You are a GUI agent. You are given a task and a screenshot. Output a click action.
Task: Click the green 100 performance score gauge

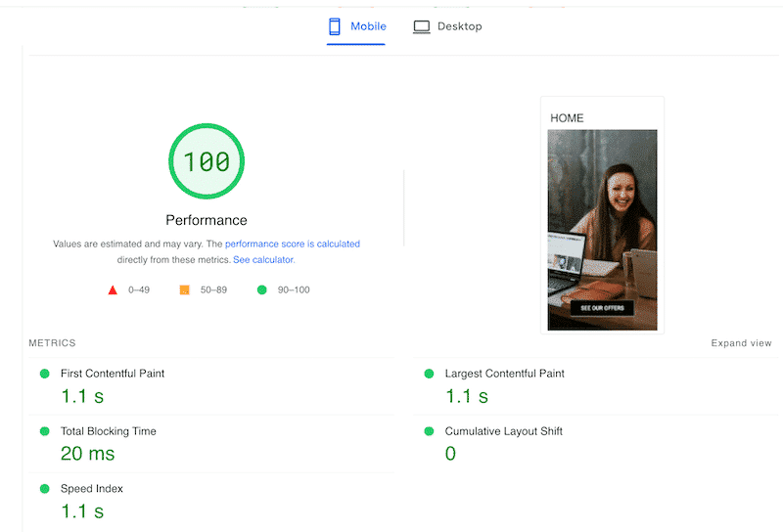click(x=207, y=161)
